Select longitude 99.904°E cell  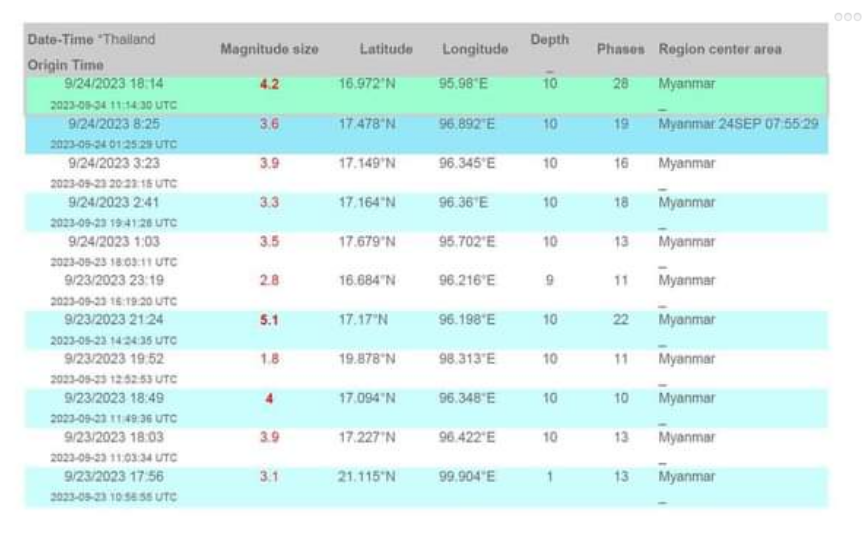467,476
